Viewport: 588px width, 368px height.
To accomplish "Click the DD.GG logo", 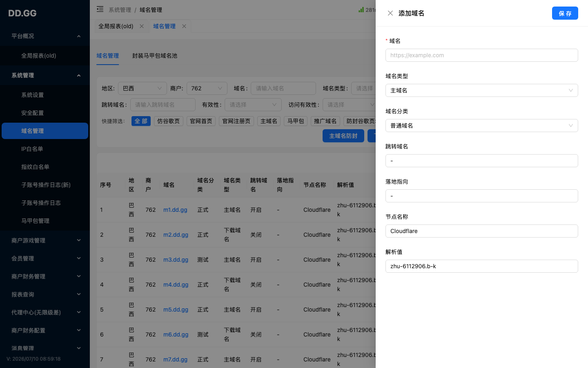I will coord(22,13).
